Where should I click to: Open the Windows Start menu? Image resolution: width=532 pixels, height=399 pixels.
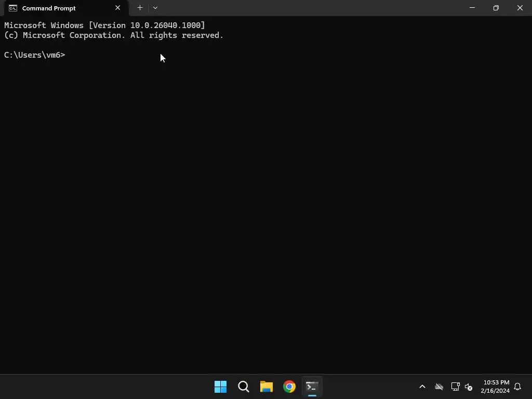coord(220,387)
